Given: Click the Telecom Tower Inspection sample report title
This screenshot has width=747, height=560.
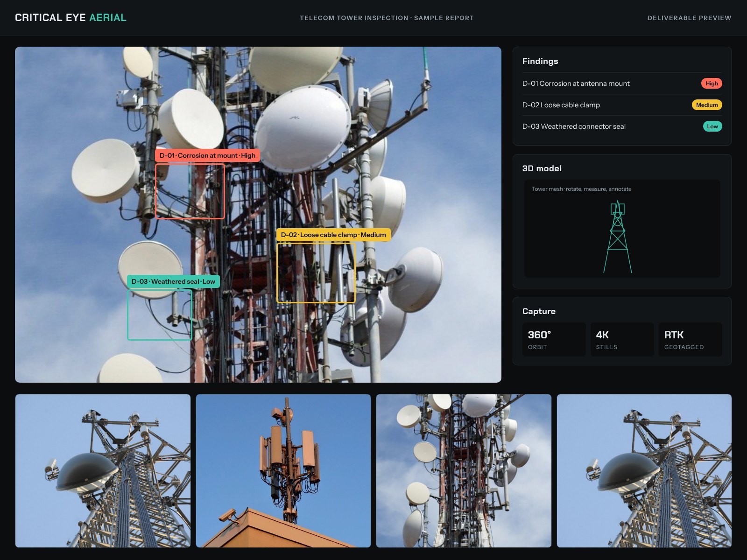Looking at the screenshot, I should 387,18.
